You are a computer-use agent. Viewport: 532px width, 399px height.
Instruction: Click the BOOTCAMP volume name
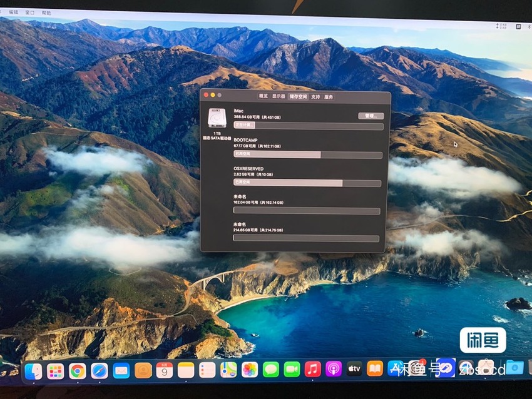245,140
